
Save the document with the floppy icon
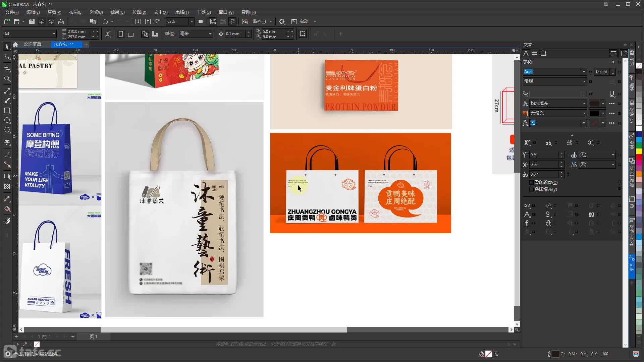click(x=32, y=21)
